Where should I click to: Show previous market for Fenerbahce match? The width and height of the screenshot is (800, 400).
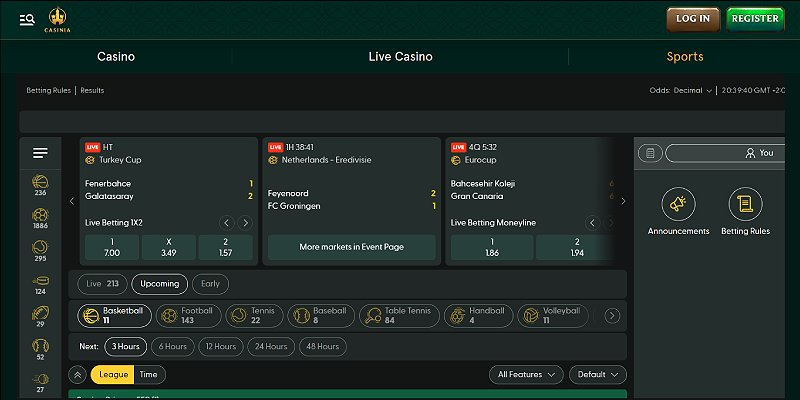(227, 223)
